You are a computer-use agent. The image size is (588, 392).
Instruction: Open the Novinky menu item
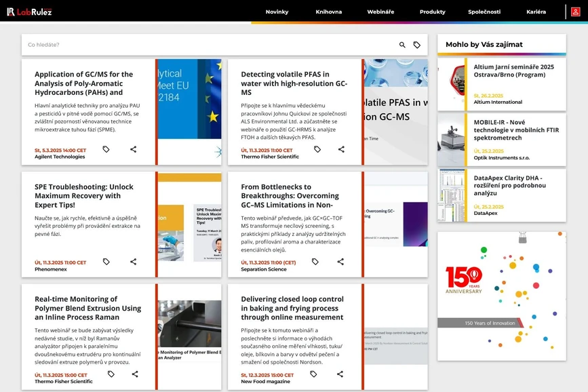pyautogui.click(x=277, y=12)
